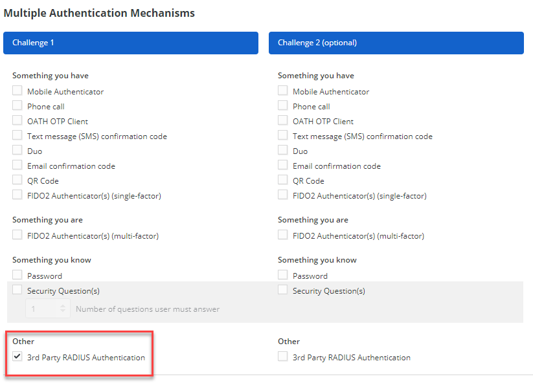Check Email confirmation code under Challenge 1
This screenshot has height=392, width=533.
click(17, 165)
